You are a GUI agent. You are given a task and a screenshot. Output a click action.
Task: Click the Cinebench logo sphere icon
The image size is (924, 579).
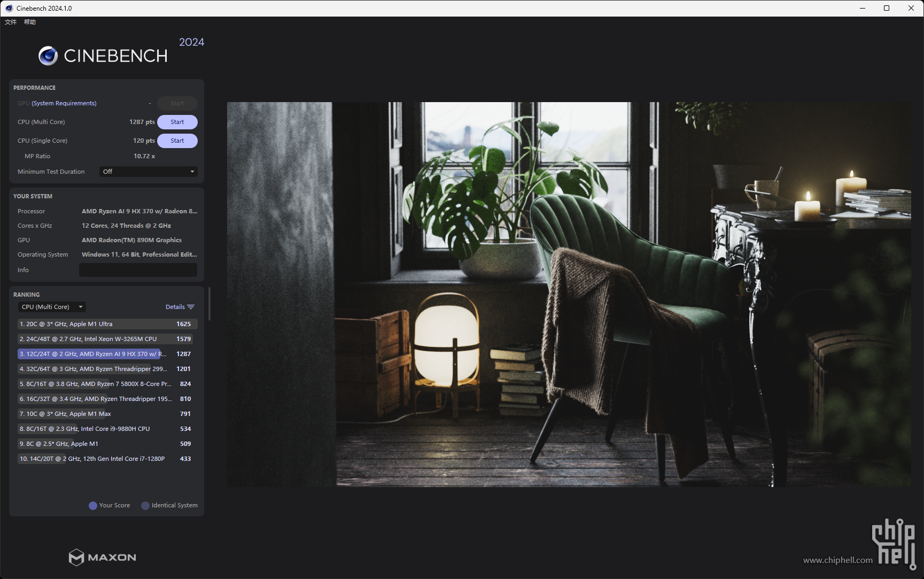(x=48, y=56)
